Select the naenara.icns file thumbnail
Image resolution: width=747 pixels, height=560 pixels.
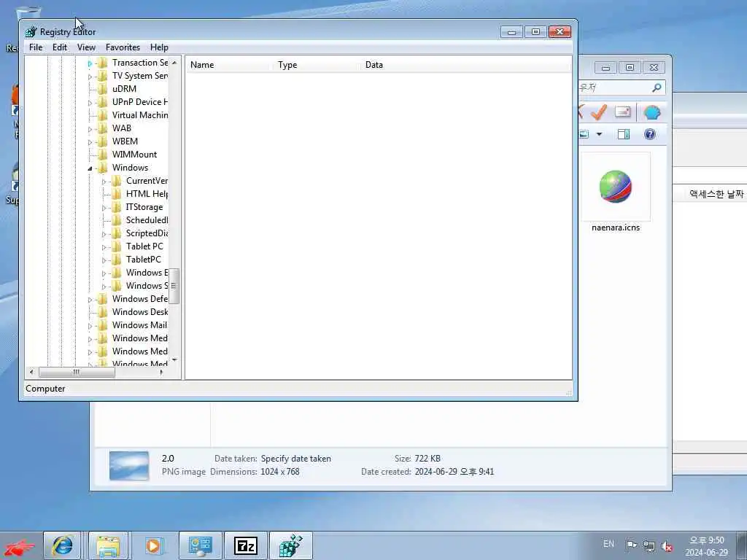click(x=616, y=187)
